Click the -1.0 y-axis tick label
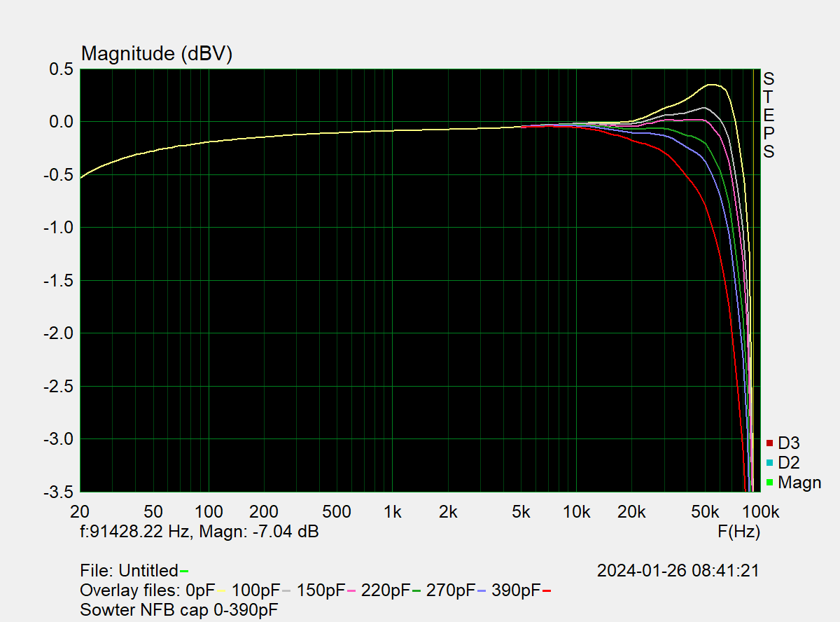The image size is (840, 622). tap(57, 228)
